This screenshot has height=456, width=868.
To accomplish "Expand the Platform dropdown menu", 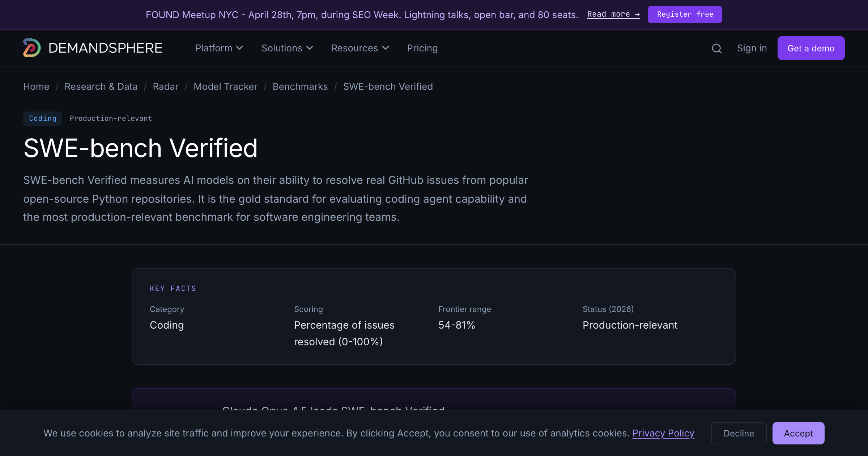I will pos(219,48).
